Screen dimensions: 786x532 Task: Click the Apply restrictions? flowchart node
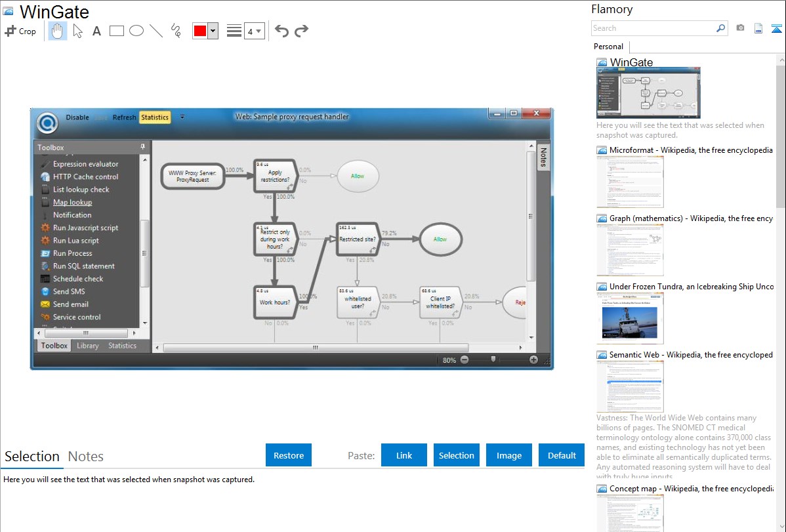pyautogui.click(x=275, y=176)
